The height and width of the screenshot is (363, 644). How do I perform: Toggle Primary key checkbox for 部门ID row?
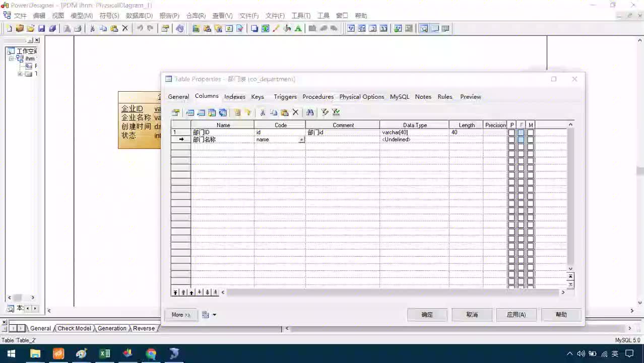pyautogui.click(x=511, y=133)
